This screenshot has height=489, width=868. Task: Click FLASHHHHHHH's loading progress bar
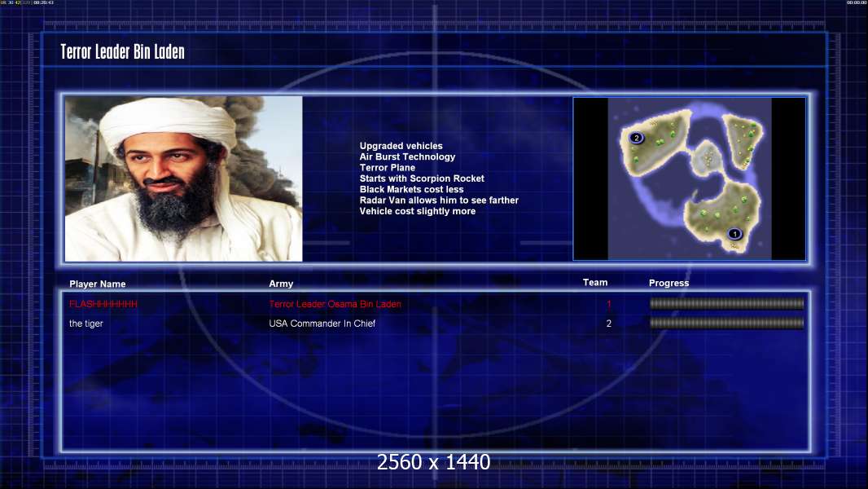coord(727,303)
